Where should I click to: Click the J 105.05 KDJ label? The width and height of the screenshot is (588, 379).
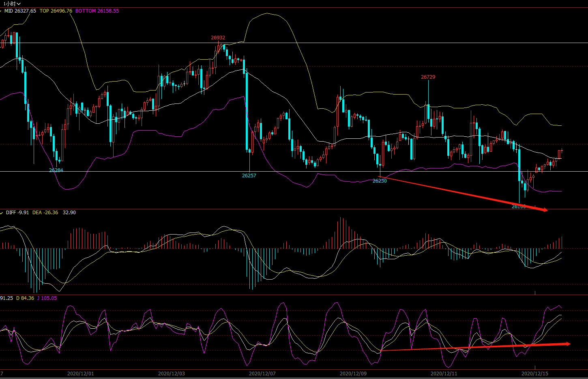pyautogui.click(x=47, y=298)
